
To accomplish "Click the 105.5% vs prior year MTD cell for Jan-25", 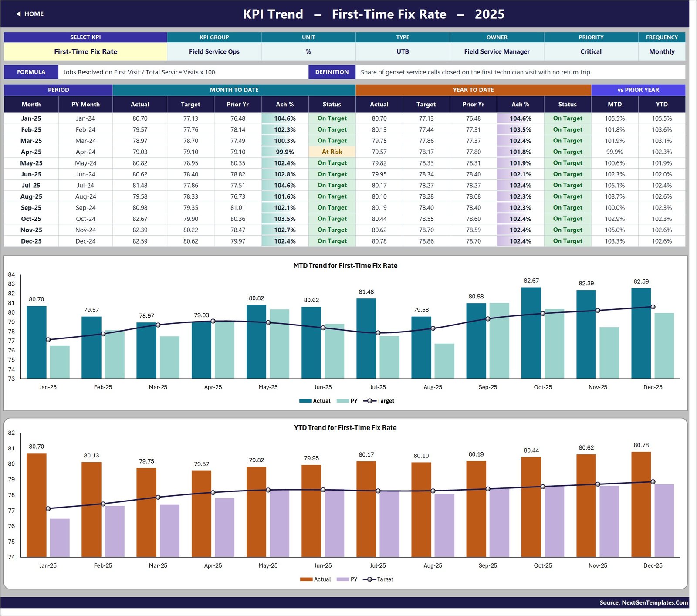I will (x=615, y=118).
